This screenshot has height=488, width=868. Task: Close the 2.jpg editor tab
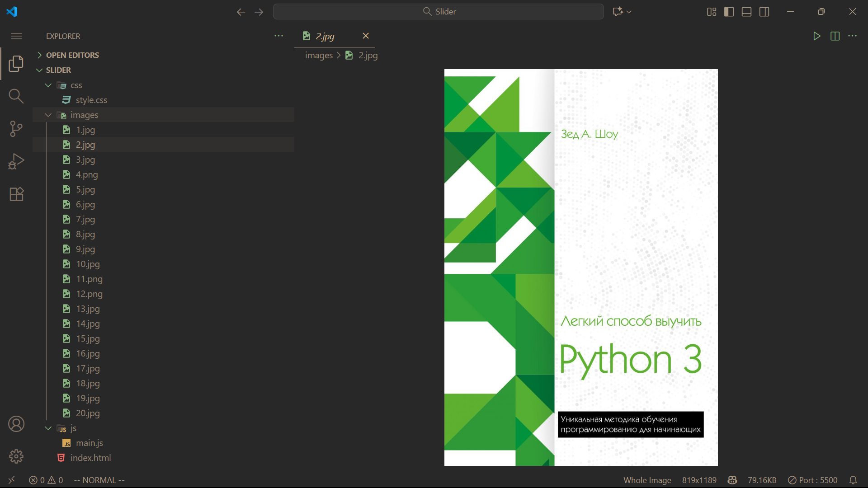tap(366, 36)
